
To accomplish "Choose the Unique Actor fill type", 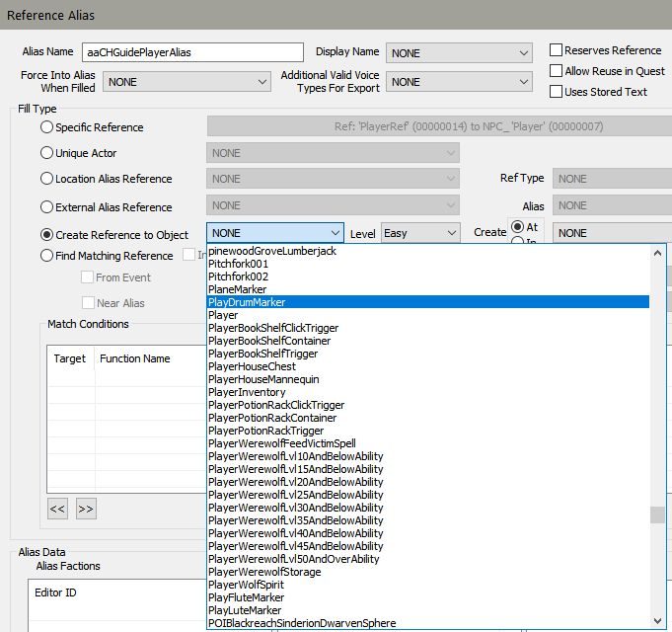I will (46, 153).
